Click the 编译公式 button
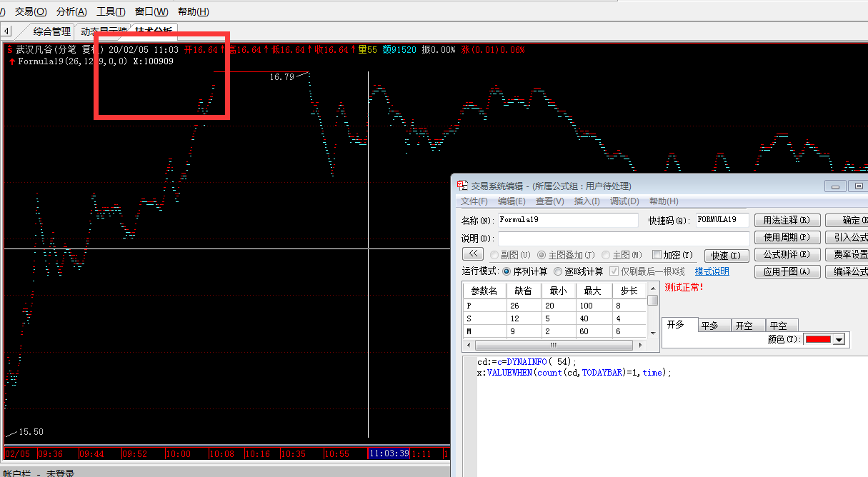This screenshot has height=477, width=868. [x=847, y=271]
